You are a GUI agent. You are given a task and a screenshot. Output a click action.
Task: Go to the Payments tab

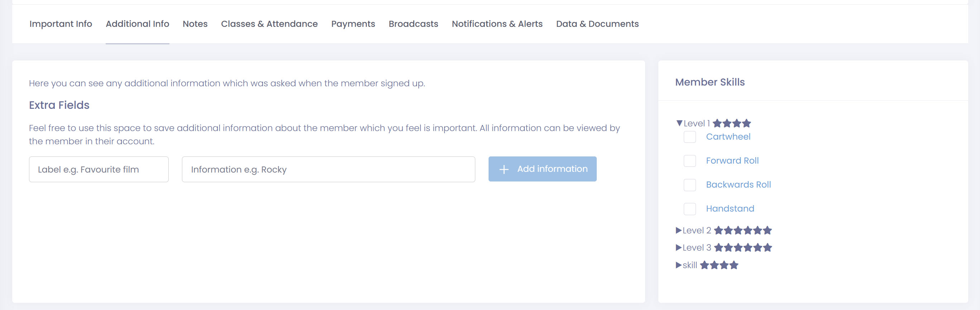pos(353,24)
